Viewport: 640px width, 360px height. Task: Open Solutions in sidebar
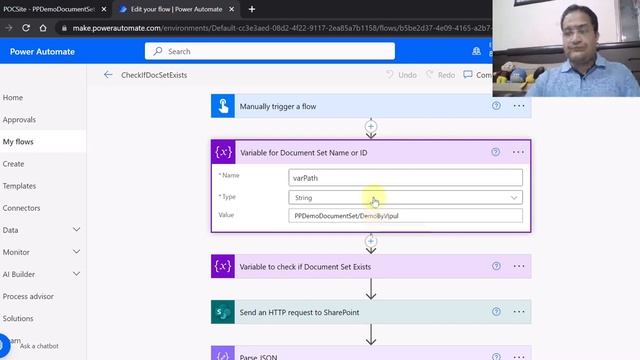click(x=18, y=318)
